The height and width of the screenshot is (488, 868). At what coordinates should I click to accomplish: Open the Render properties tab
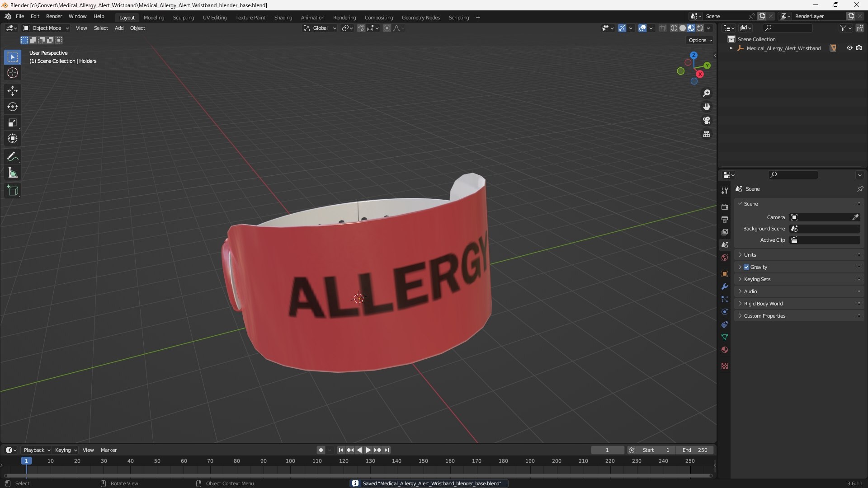tap(725, 207)
